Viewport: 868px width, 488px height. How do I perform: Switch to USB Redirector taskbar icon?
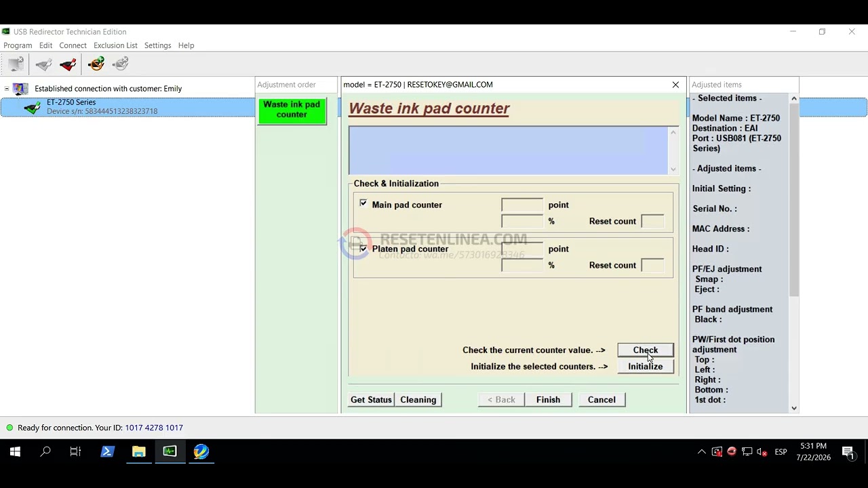[x=170, y=451]
